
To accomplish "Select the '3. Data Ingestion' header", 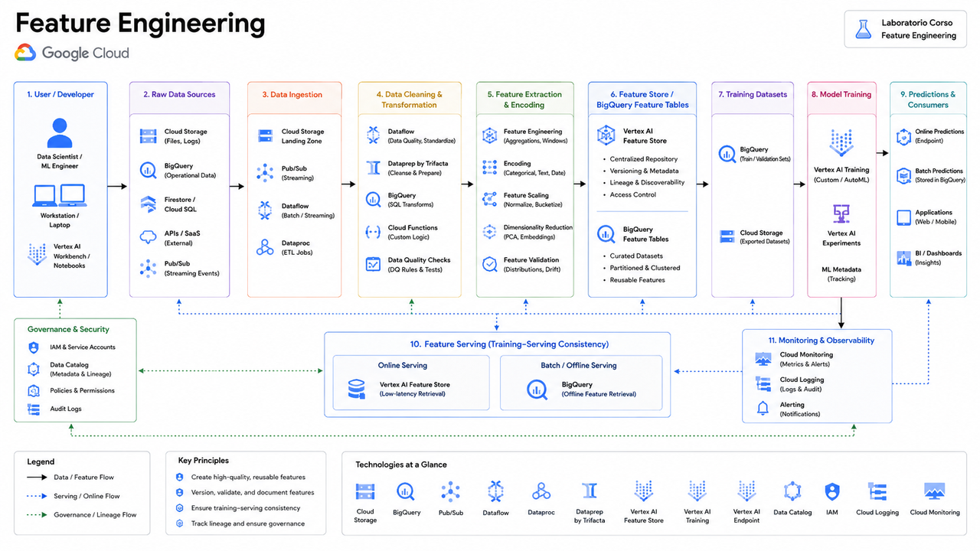I will tap(292, 94).
